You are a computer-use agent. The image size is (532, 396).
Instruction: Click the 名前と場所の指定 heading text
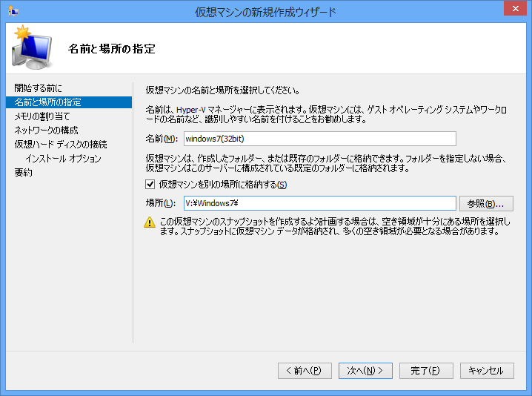click(112, 48)
